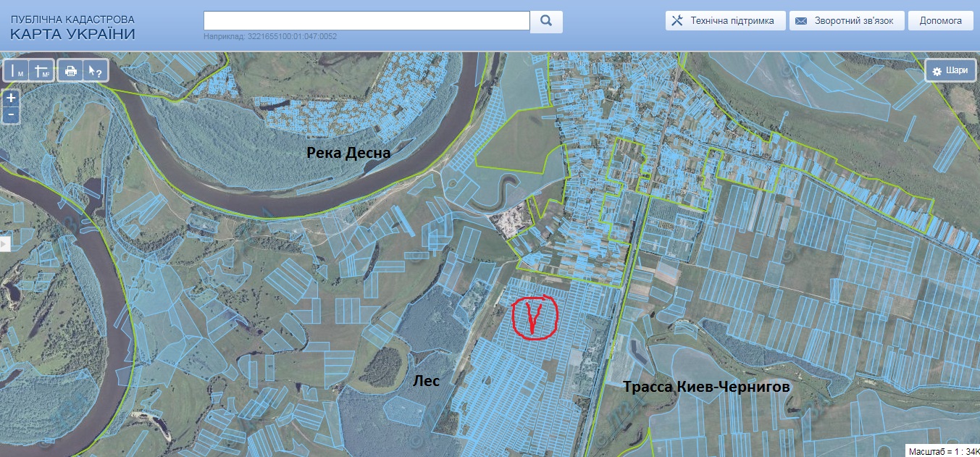Click the magnifier search button

click(x=546, y=21)
